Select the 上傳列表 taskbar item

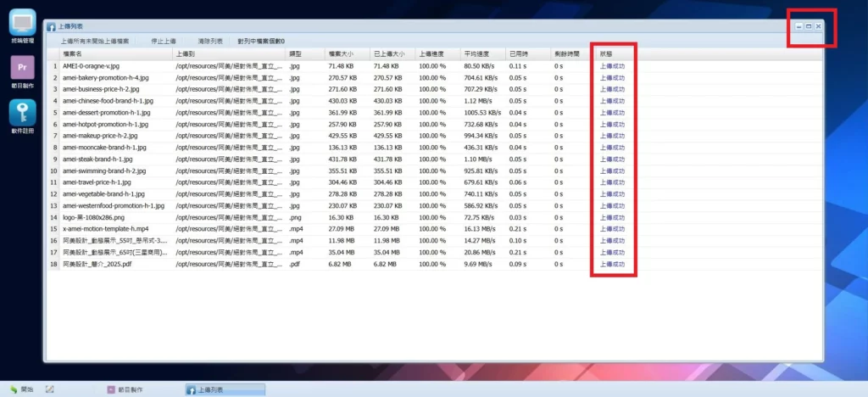[225, 389]
